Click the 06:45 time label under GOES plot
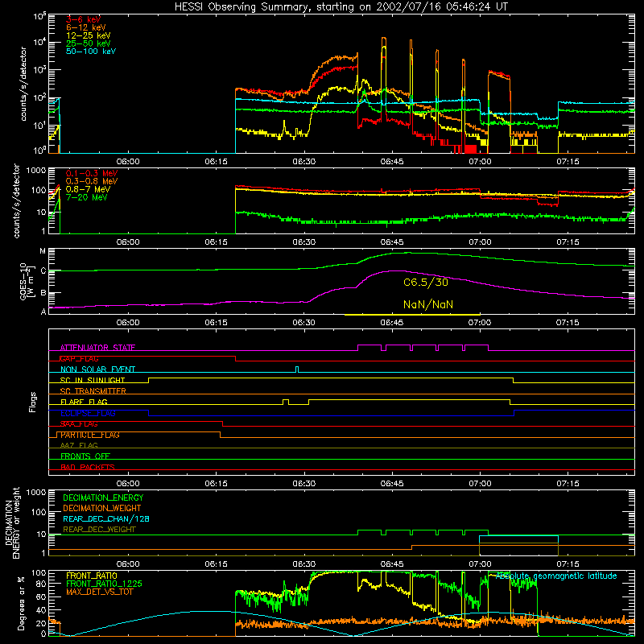Viewport: 644px width, 644px height. 392,323
